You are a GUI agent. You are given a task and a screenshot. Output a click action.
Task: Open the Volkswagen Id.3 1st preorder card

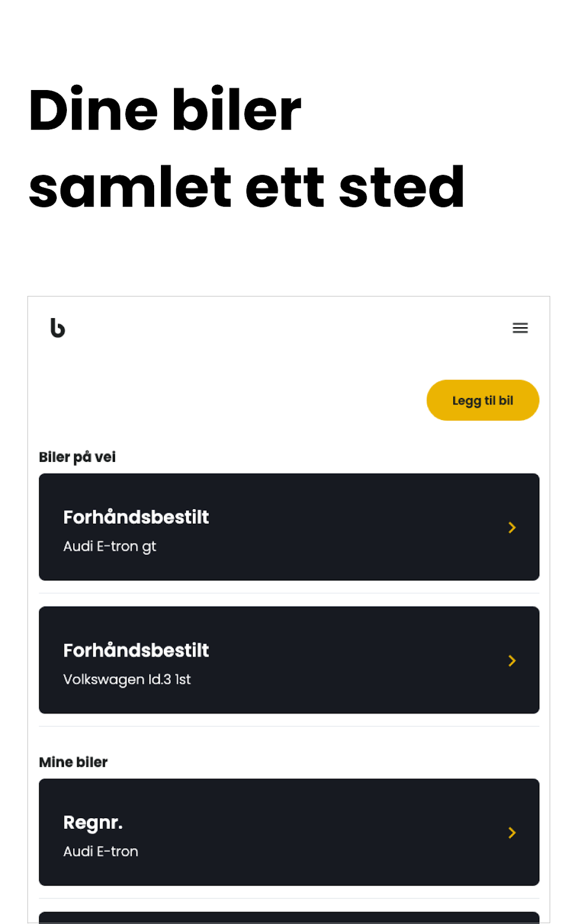288,660
